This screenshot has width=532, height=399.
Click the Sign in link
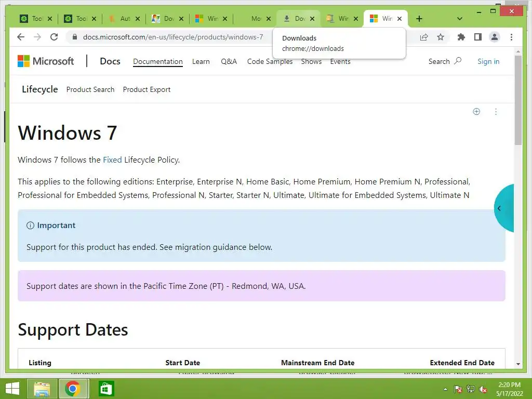[x=488, y=61]
